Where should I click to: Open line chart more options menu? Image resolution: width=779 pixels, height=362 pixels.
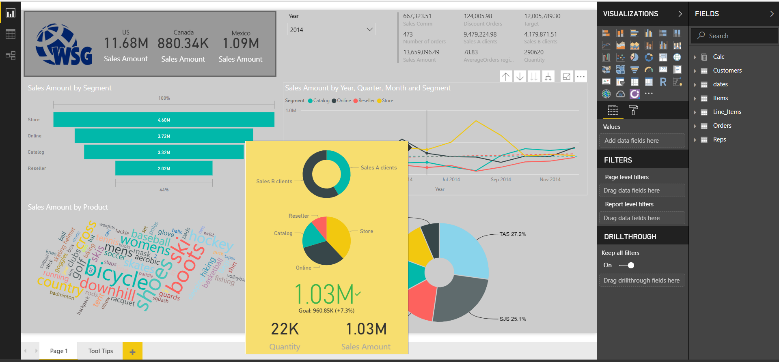[580, 76]
